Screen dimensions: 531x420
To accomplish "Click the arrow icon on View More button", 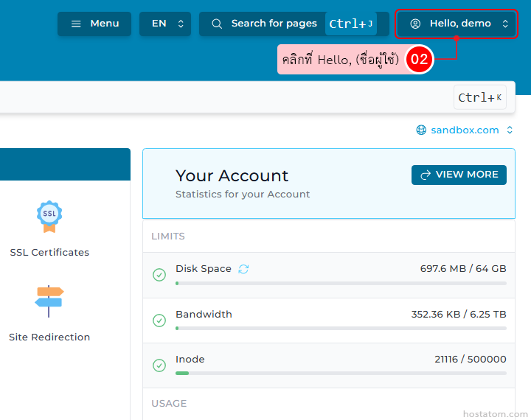I will pyautogui.click(x=426, y=175).
